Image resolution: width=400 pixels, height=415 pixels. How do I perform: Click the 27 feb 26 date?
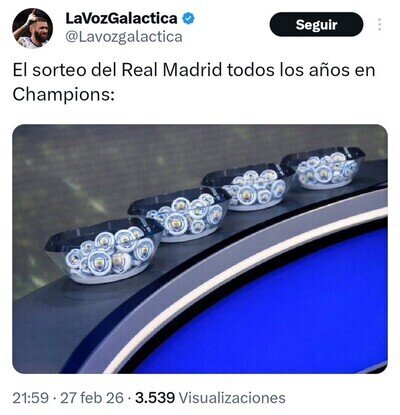(92, 398)
